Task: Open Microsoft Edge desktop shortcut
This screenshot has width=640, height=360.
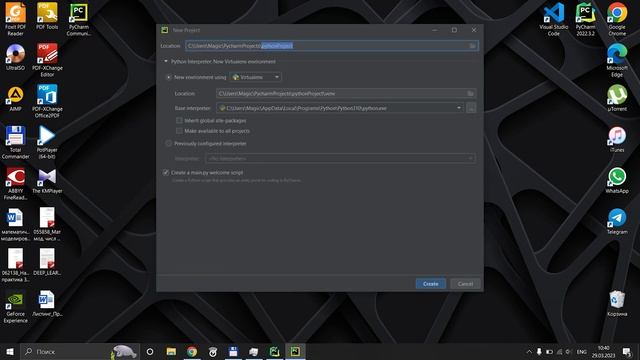Action: (617, 60)
